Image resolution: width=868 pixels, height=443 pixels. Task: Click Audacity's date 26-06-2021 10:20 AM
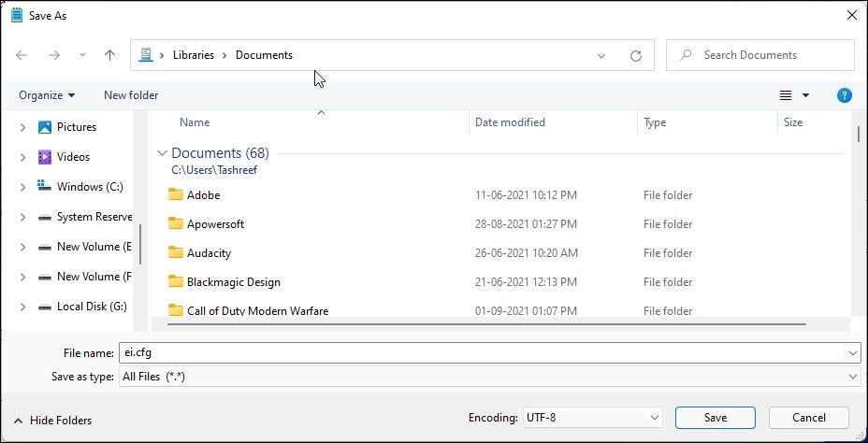[527, 253]
